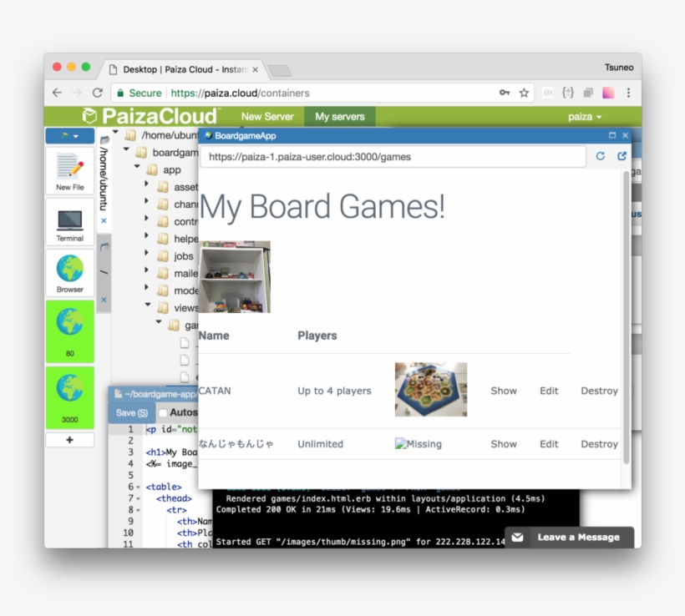Reload the BoardgameApp browser panel
This screenshot has width=685, height=616.
click(600, 156)
